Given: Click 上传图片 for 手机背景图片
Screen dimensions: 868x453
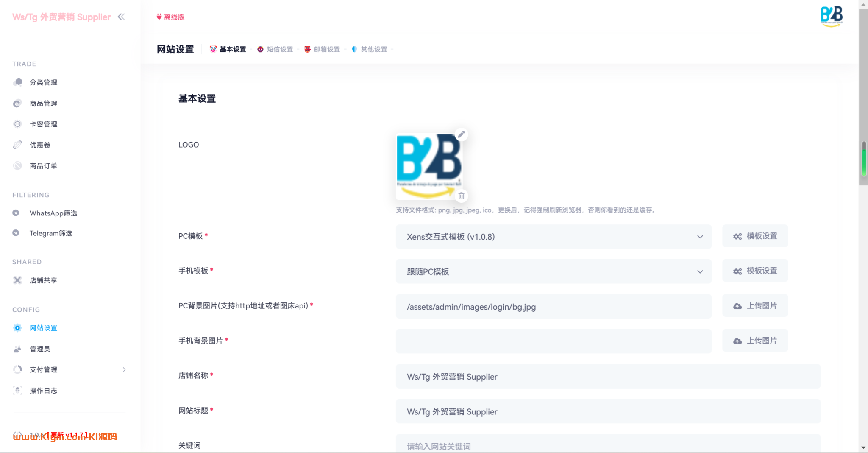Looking at the screenshot, I should click(755, 341).
